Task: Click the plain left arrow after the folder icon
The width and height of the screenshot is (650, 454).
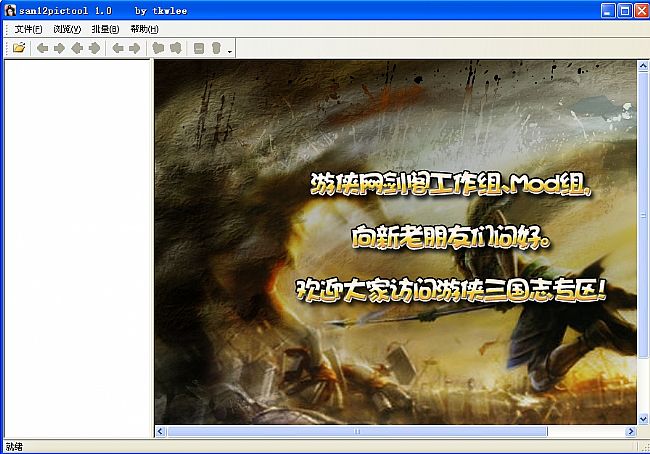Action: tap(42, 48)
